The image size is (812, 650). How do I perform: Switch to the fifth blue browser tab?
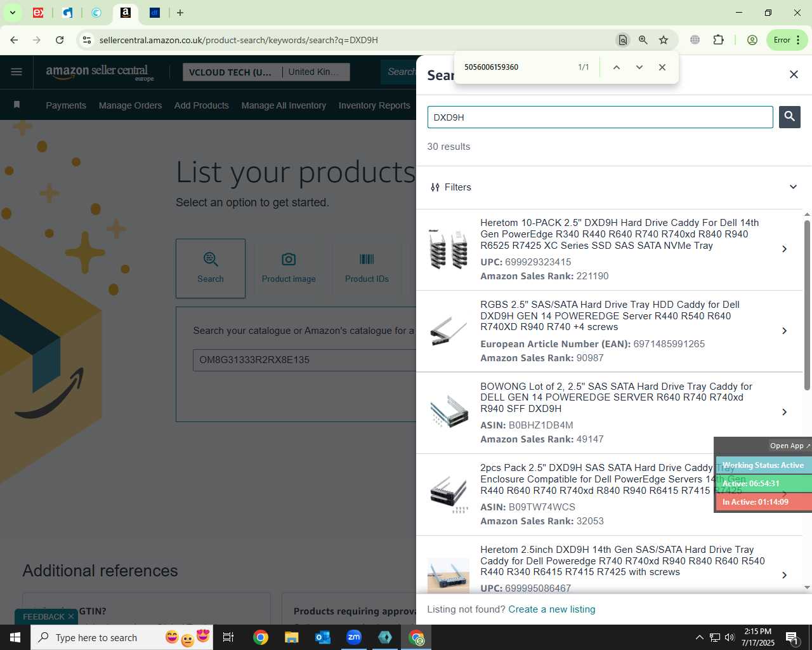[x=155, y=13]
